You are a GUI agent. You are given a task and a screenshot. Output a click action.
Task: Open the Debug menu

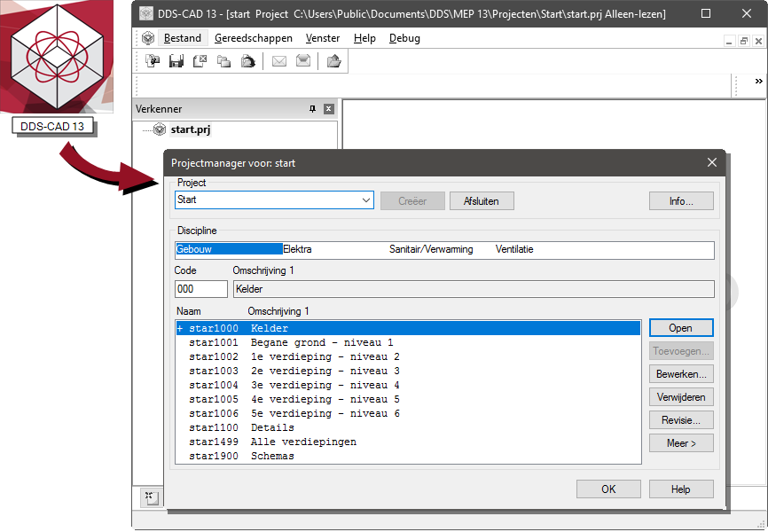[x=404, y=38]
